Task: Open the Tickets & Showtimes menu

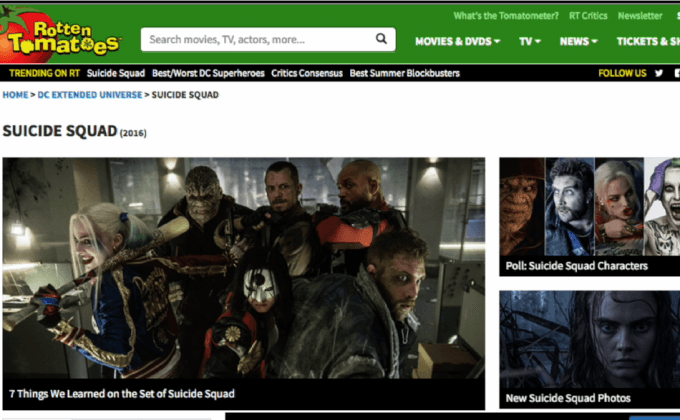Action: coord(647,41)
